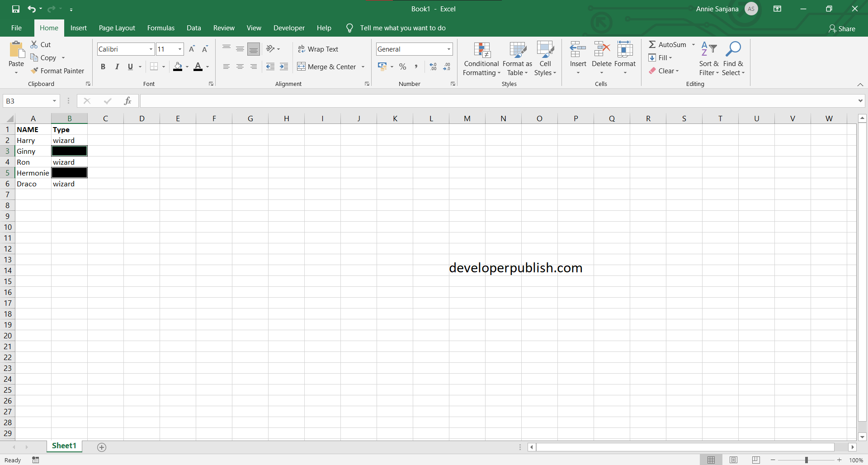Expand Merge & Center dropdown arrow
Viewport: 868px width, 465px height.
(363, 67)
